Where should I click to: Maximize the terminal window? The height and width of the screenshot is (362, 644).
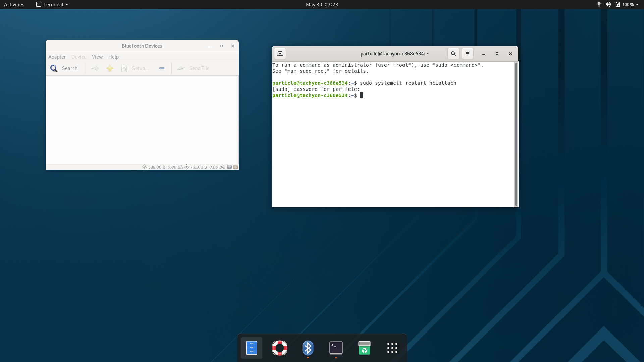[497, 54]
